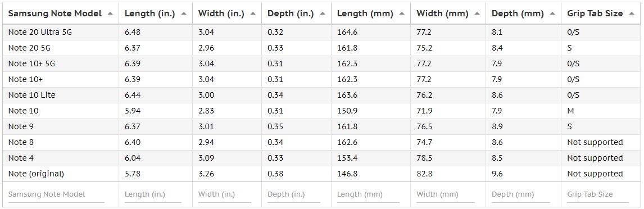Screen dimensions: 644x209
Task: Select the Note (original) row
Action: click(x=322, y=174)
